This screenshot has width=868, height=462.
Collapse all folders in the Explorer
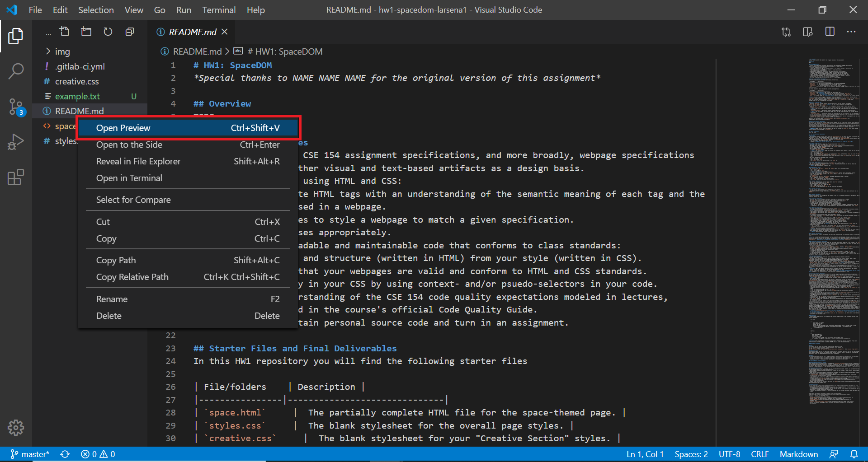(x=129, y=31)
